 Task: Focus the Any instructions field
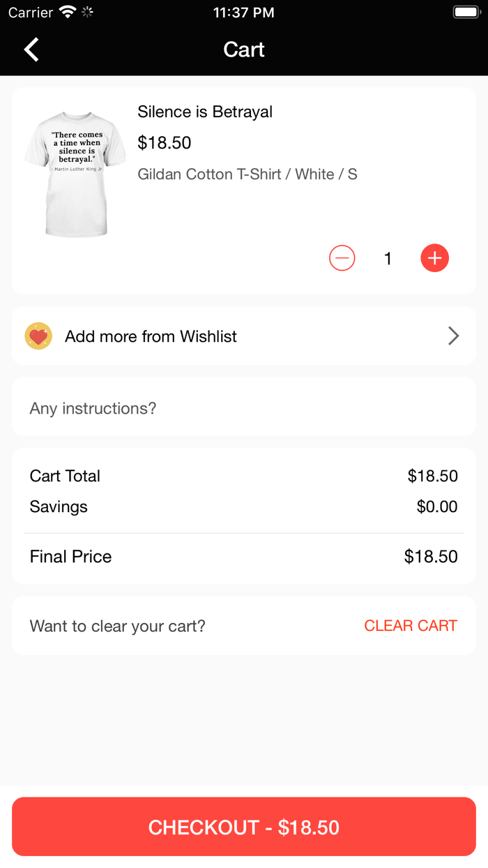click(244, 408)
